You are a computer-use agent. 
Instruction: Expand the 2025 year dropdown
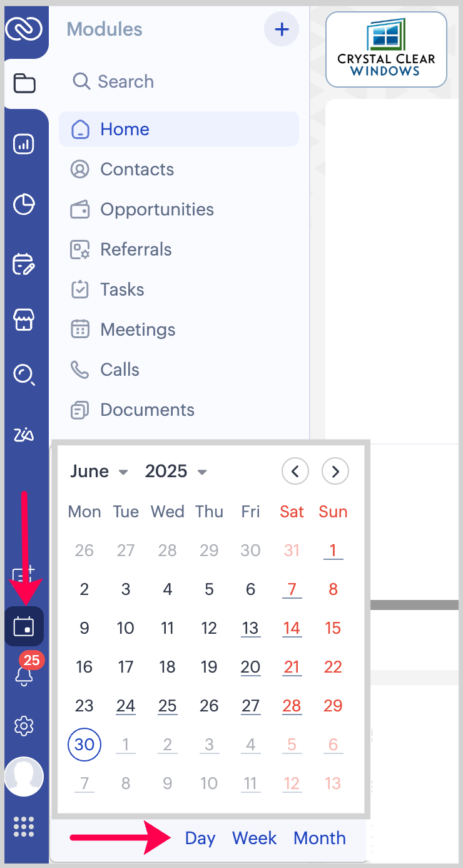pyautogui.click(x=176, y=472)
